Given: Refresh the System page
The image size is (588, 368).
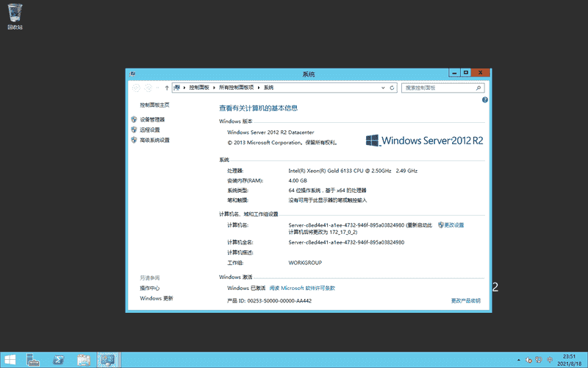Looking at the screenshot, I should [392, 88].
